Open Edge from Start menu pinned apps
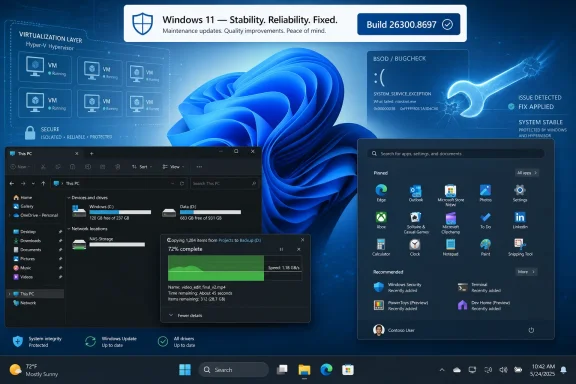576x384 pixels. [x=381, y=193]
